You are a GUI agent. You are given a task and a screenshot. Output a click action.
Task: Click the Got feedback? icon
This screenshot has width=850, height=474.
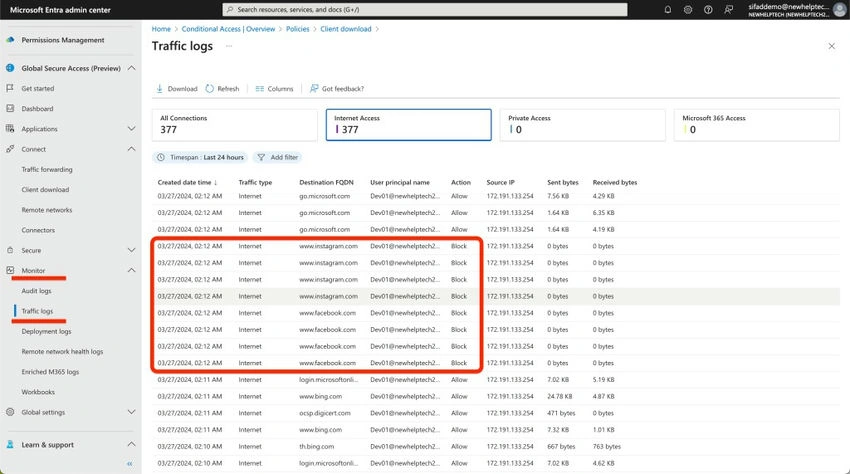point(313,88)
